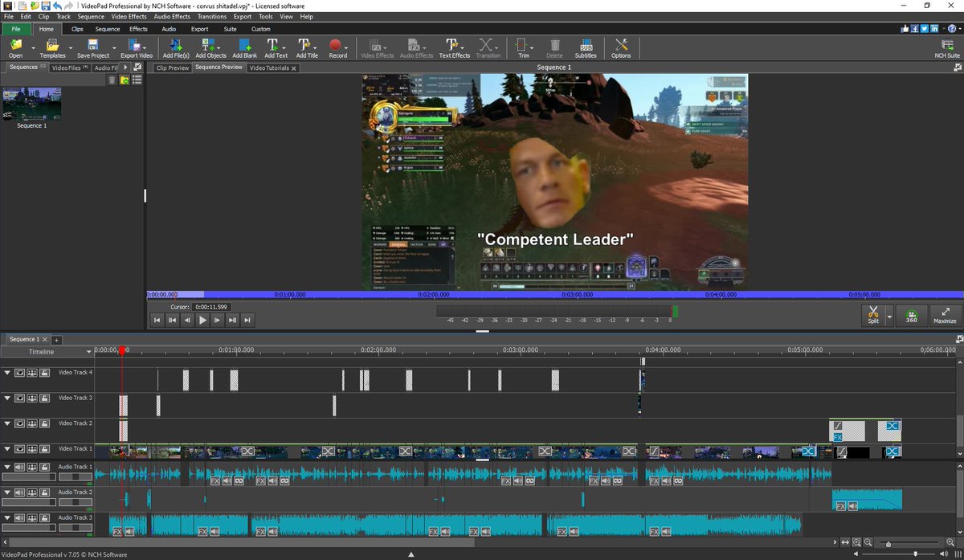Open the Sequence menu
Screen dimensions: 964x560
coord(91,16)
